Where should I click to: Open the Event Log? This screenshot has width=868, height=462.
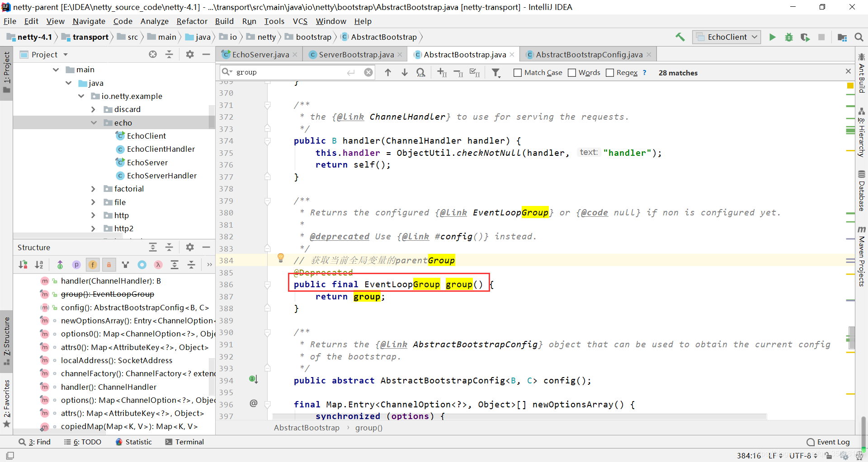[828, 442]
